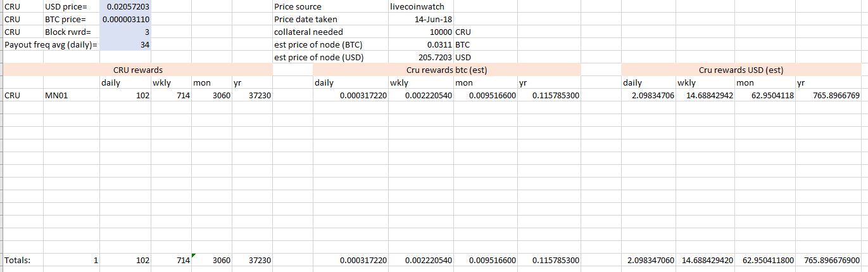
Task: Select Totals row BTC daily 0.000317220
Action: pyautogui.click(x=351, y=260)
